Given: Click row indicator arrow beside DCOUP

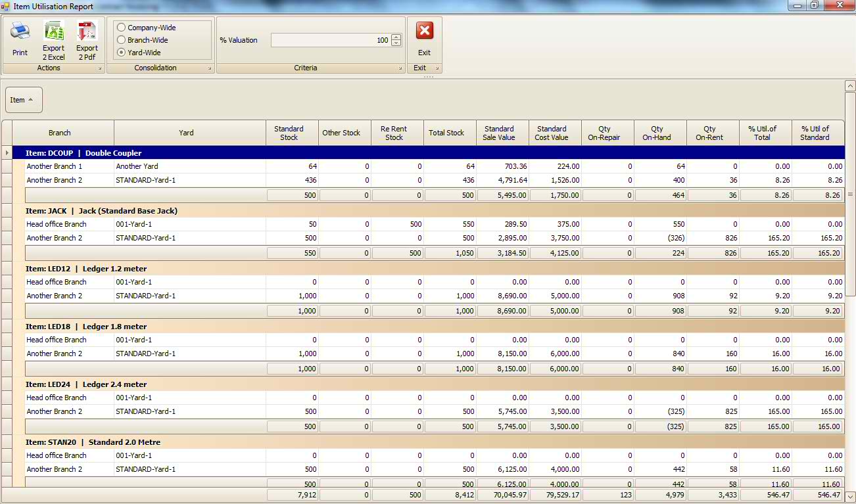Looking at the screenshot, I should click(x=7, y=153).
